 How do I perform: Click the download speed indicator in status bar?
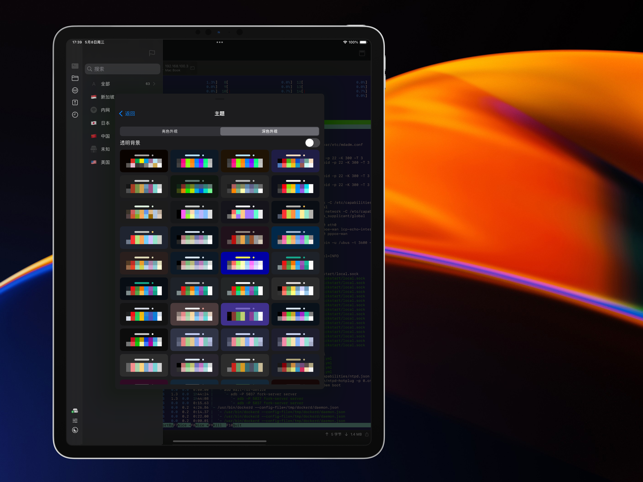353,434
